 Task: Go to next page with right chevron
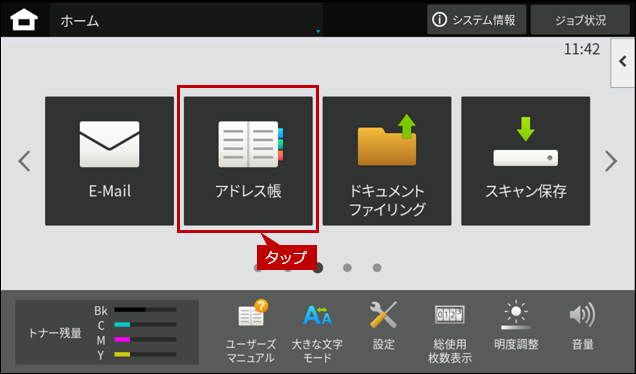(x=611, y=161)
